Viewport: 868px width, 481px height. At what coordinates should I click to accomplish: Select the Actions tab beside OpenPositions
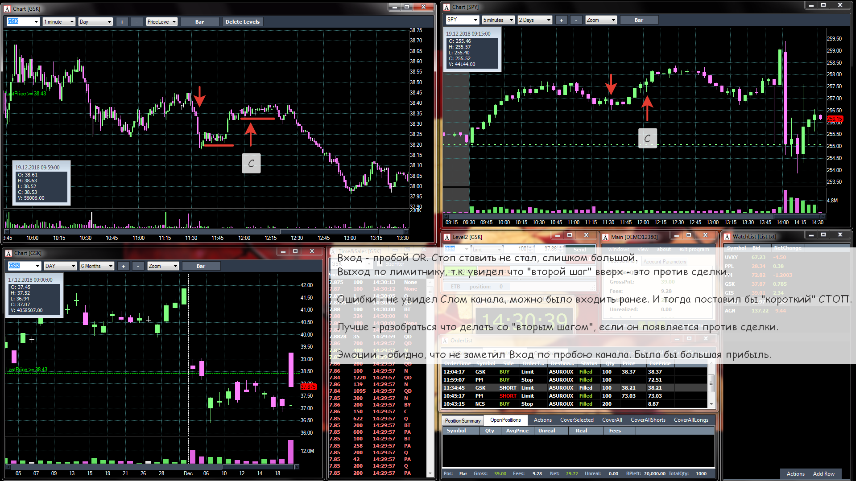(542, 420)
